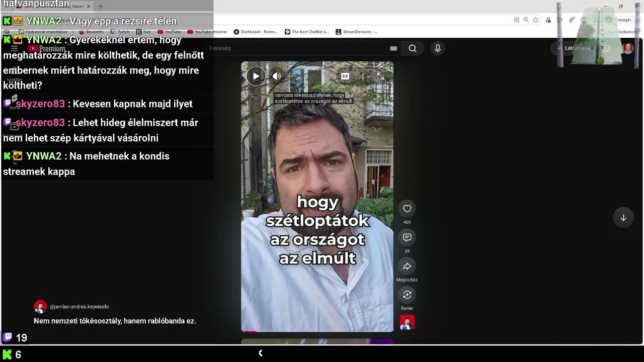Image resolution: width=644 pixels, height=362 pixels.
Task: Open the Bevezetés bookmark
Action: click(91, 32)
